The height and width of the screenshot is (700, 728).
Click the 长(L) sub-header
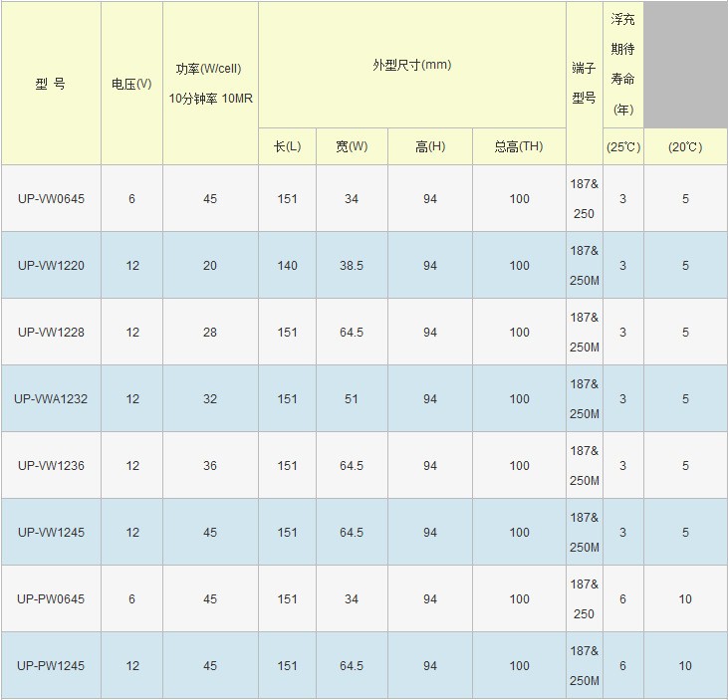288,146
